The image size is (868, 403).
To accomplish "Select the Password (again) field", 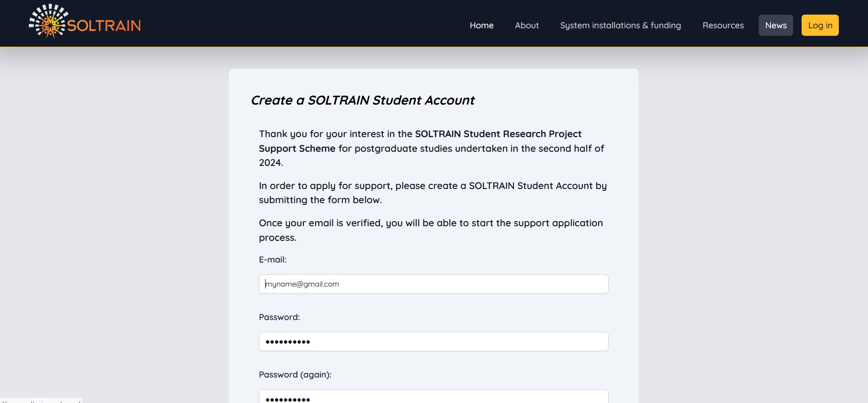I will pyautogui.click(x=433, y=397).
